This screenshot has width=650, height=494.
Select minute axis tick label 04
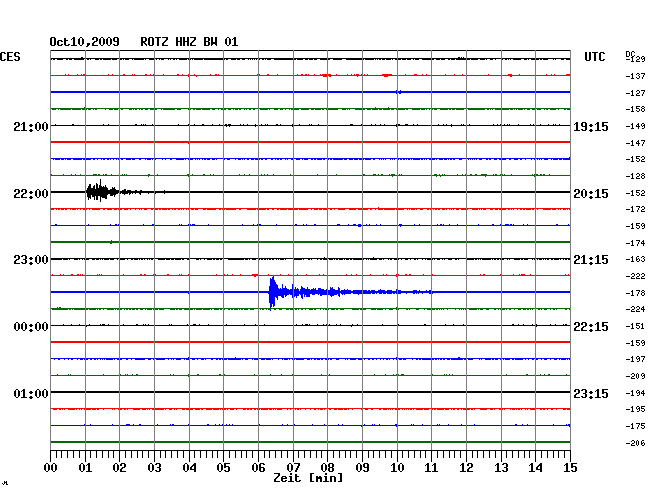tap(189, 468)
